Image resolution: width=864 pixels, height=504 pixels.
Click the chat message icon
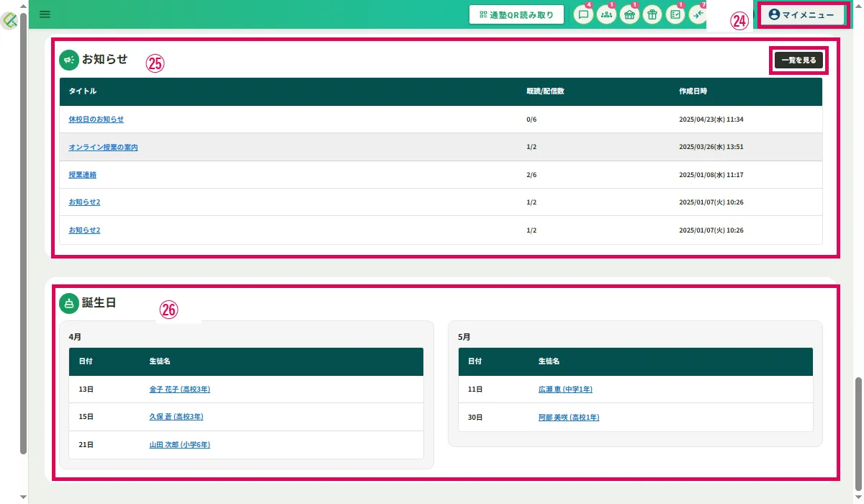pos(583,14)
